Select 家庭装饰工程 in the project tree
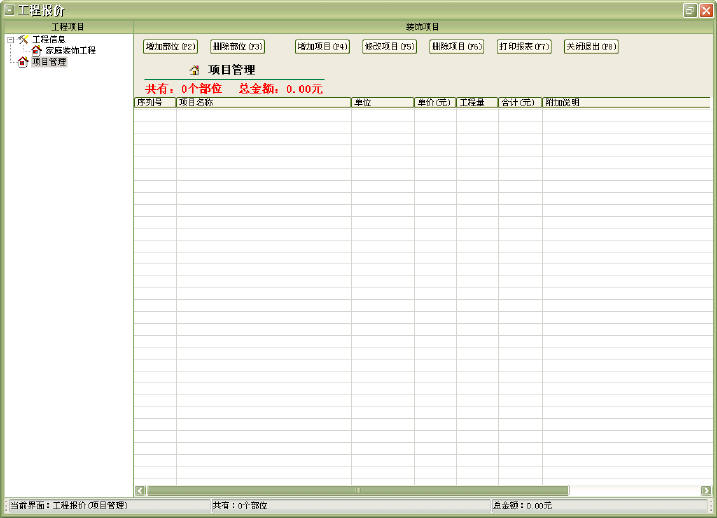Viewport: 717px width, 518px height. pyautogui.click(x=70, y=50)
